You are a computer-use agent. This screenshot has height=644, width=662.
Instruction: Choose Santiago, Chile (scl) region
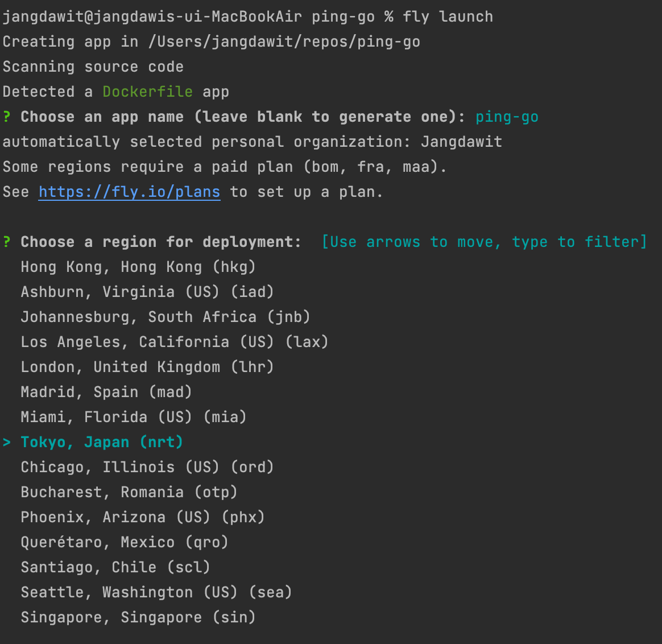tap(115, 567)
